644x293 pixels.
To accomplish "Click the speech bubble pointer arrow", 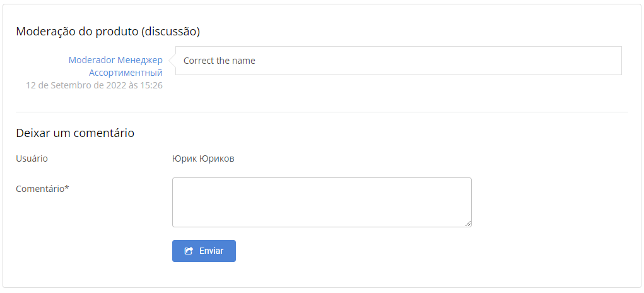I will [x=172, y=61].
